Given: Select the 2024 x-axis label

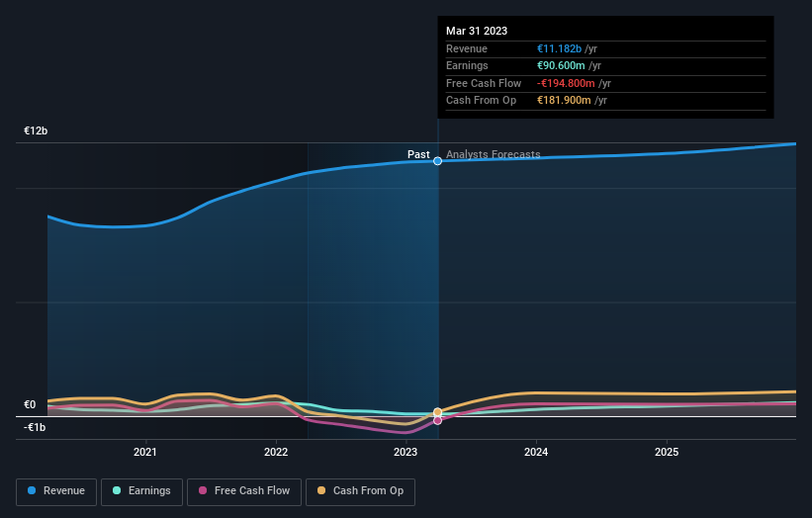Looking at the screenshot, I should 536,452.
